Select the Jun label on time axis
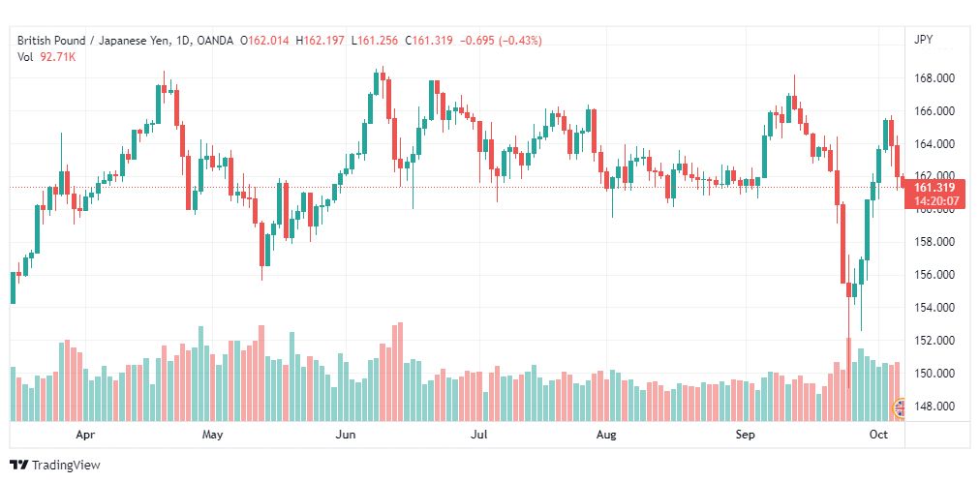The image size is (980, 482). tap(346, 435)
